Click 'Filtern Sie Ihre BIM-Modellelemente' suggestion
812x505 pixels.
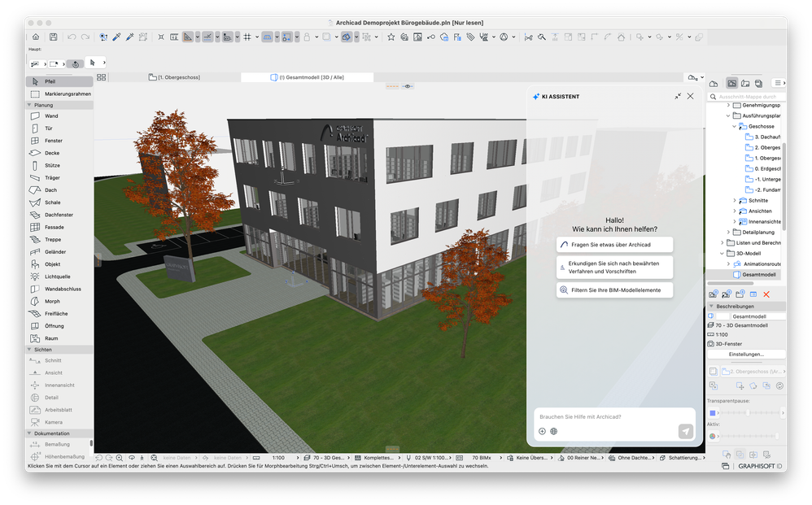point(615,290)
